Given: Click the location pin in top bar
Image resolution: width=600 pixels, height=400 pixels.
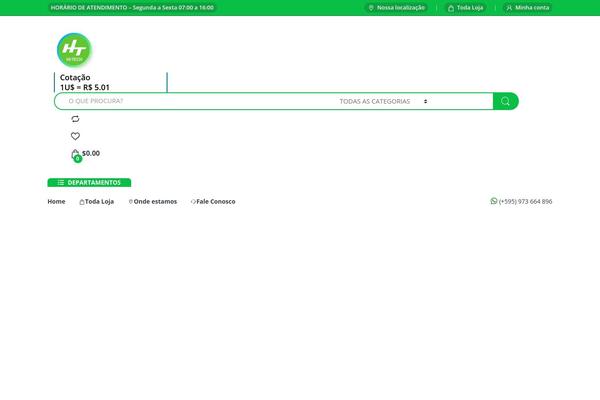Looking at the screenshot, I should click(x=371, y=8).
